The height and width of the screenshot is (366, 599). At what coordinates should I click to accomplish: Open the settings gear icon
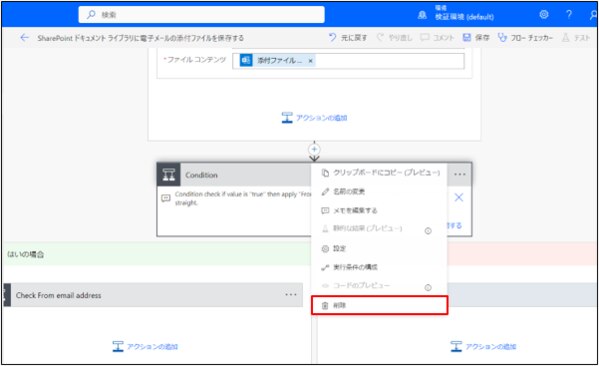click(x=544, y=15)
